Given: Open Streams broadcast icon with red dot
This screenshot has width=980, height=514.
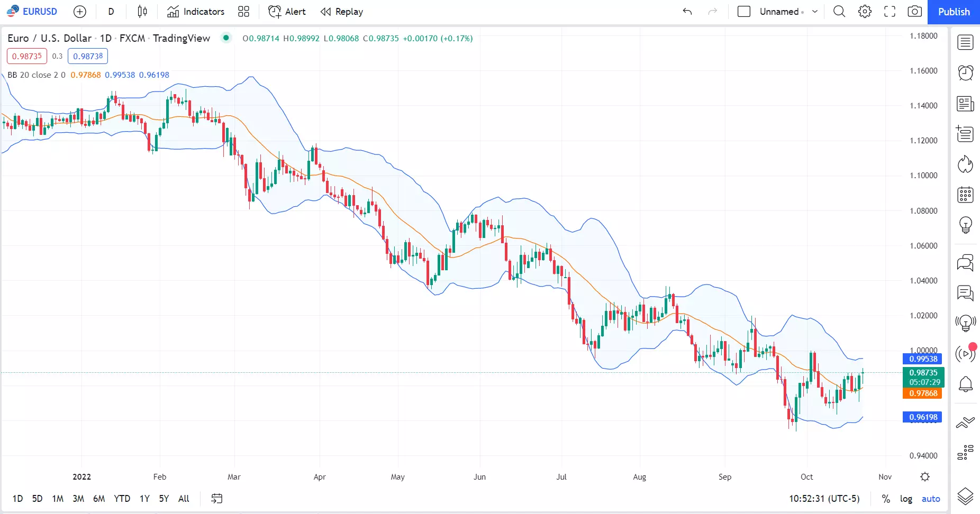Looking at the screenshot, I should coord(965,353).
